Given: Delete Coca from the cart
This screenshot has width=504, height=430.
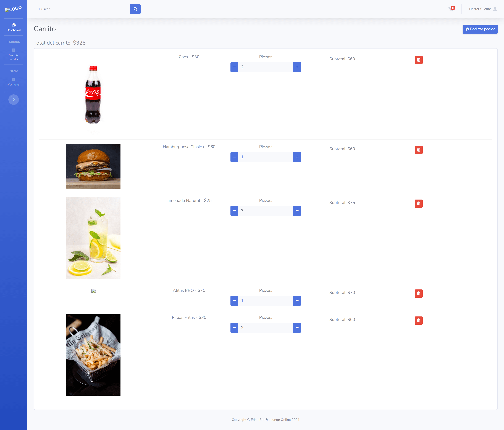Looking at the screenshot, I should point(418,60).
